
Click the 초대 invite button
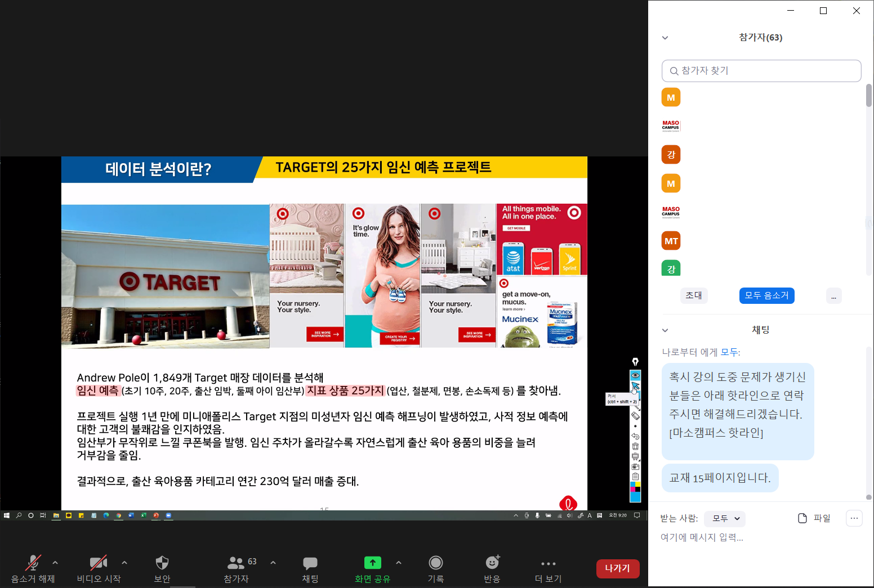tap(694, 295)
